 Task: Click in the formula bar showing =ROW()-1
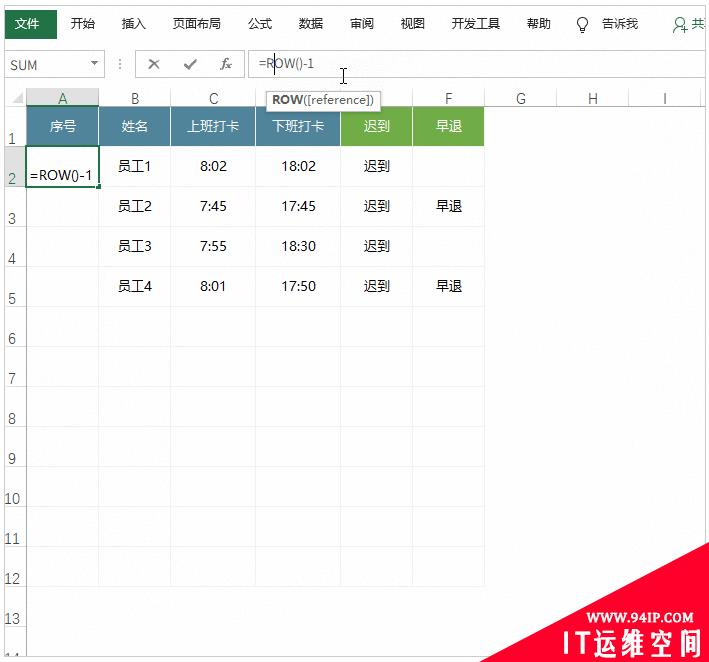477,64
